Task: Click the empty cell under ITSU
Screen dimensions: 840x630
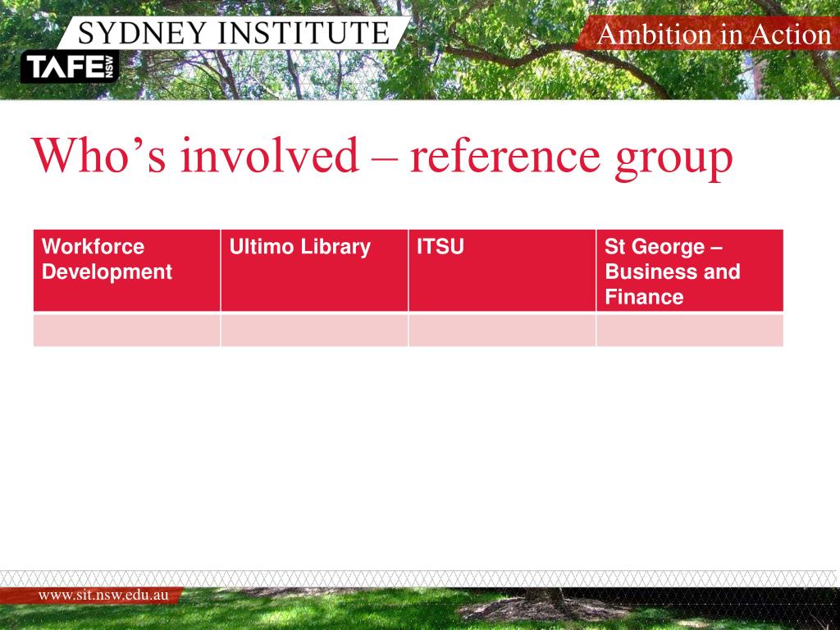Action: [502, 330]
